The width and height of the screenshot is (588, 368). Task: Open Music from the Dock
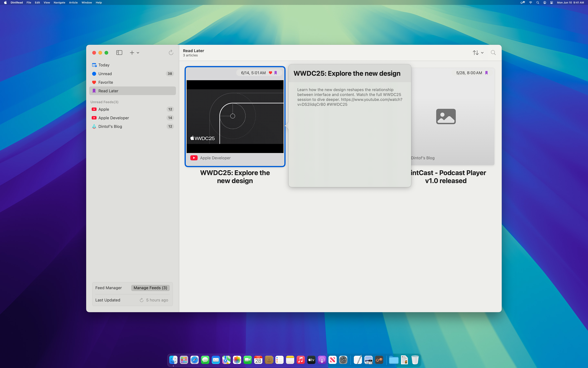pyautogui.click(x=301, y=360)
